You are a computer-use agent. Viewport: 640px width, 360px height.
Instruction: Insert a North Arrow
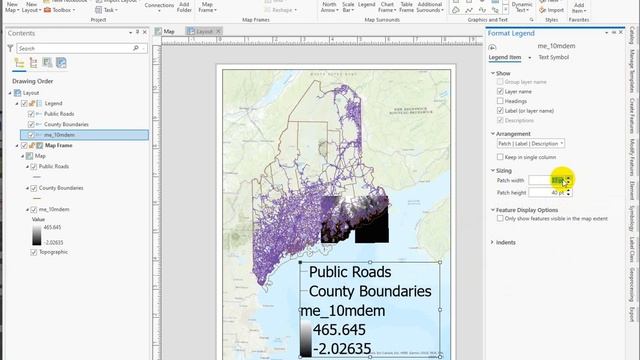tap(329, 7)
